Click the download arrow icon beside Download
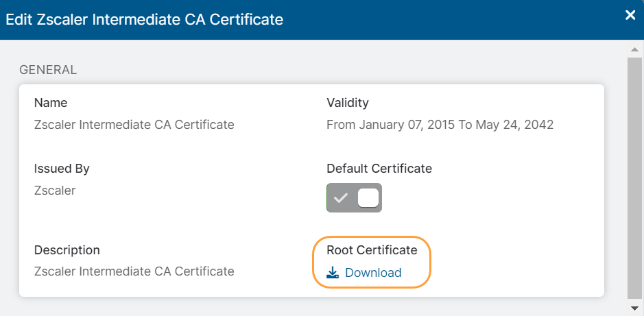 (x=333, y=273)
